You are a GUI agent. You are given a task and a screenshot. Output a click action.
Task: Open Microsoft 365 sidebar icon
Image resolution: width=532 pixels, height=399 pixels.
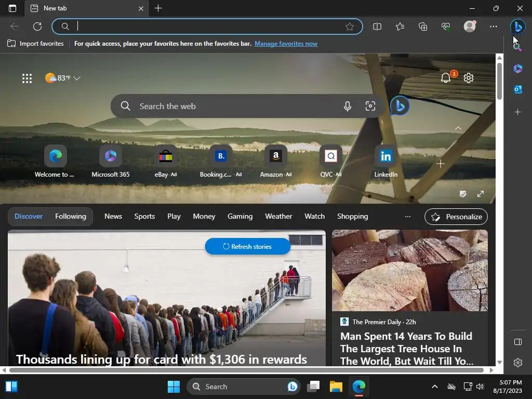tap(518, 69)
